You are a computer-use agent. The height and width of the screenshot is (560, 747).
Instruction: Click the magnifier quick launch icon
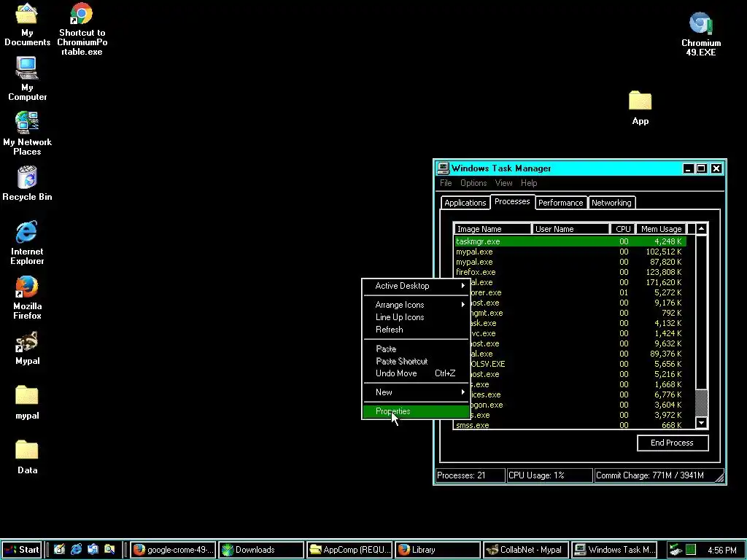pos(109,550)
